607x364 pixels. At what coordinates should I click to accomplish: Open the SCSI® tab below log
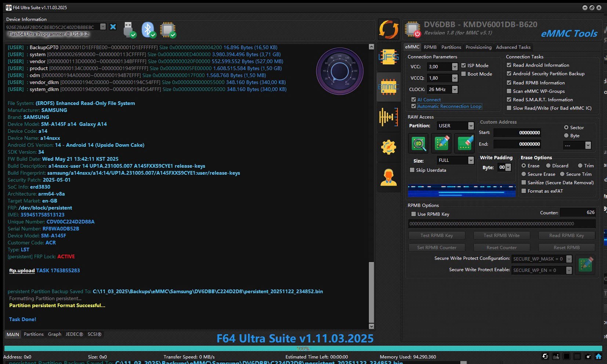pyautogui.click(x=94, y=334)
